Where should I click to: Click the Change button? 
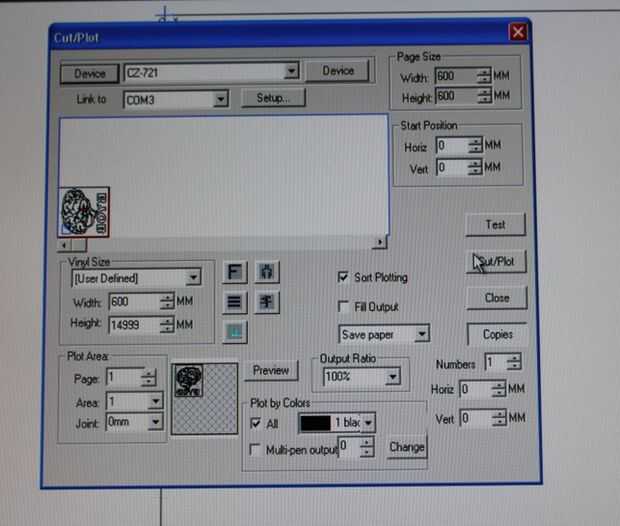[x=407, y=447]
